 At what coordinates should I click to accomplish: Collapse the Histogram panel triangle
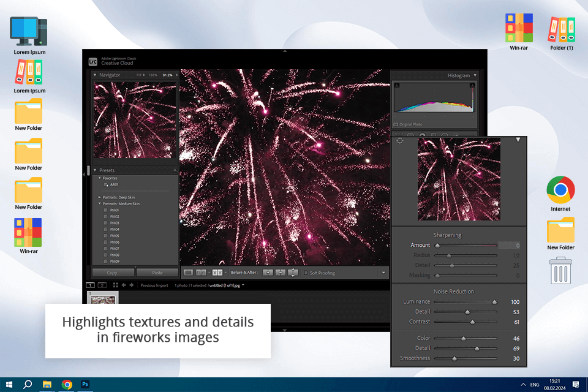tap(475, 75)
